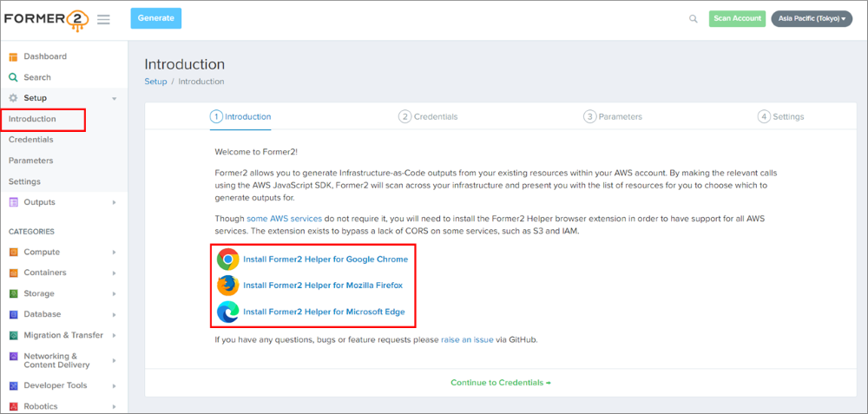
Task: Expand the Containers category arrow
Action: (114, 273)
